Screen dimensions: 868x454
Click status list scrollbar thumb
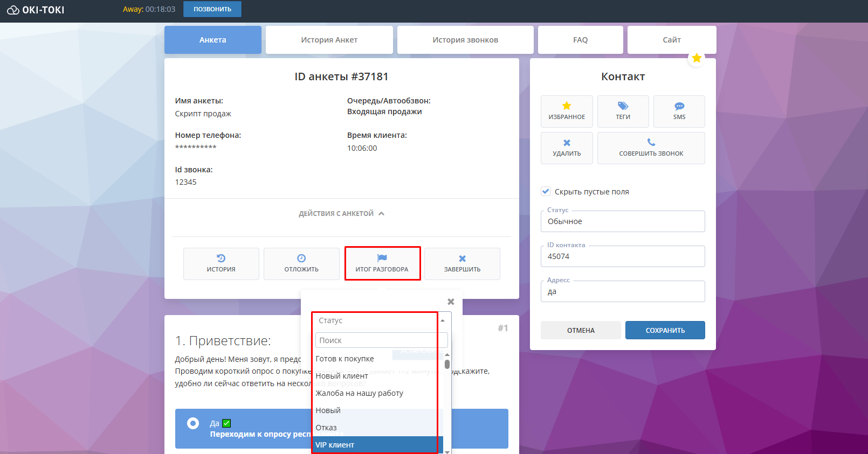point(447,364)
